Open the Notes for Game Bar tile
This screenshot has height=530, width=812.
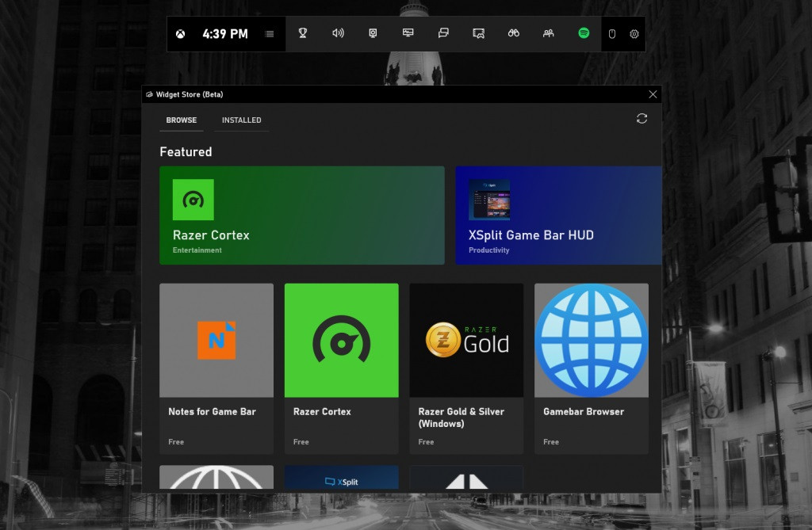pyautogui.click(x=216, y=368)
